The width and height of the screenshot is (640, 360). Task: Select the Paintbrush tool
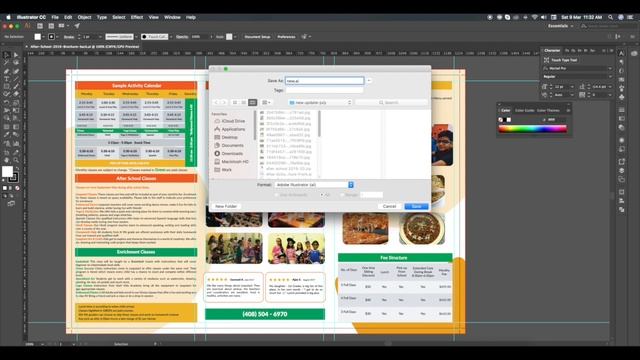[x=16, y=87]
